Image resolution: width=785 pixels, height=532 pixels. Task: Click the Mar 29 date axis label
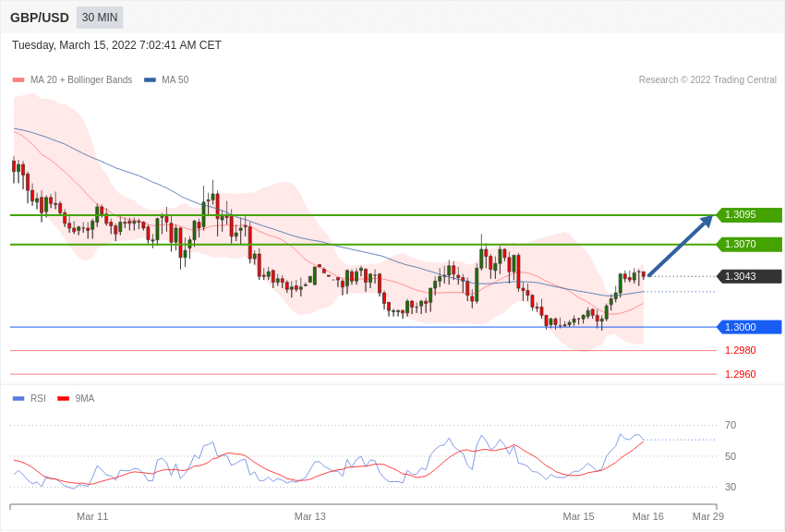tap(708, 516)
